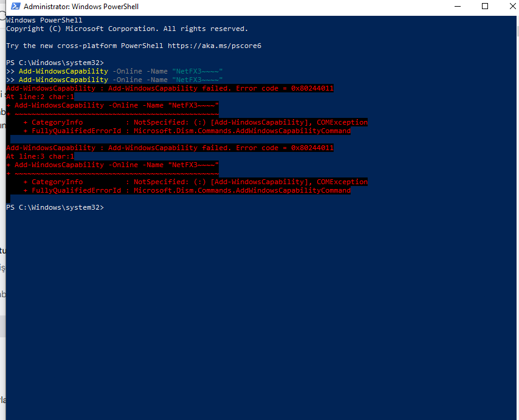Screen dimensions: 519x420
Task: Click the first error code 0x80244011
Action: 312,88
